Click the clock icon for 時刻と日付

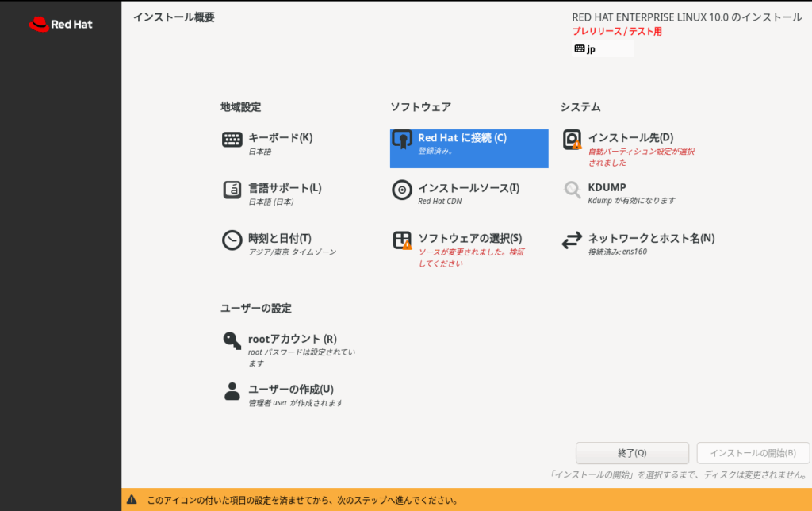pos(232,241)
